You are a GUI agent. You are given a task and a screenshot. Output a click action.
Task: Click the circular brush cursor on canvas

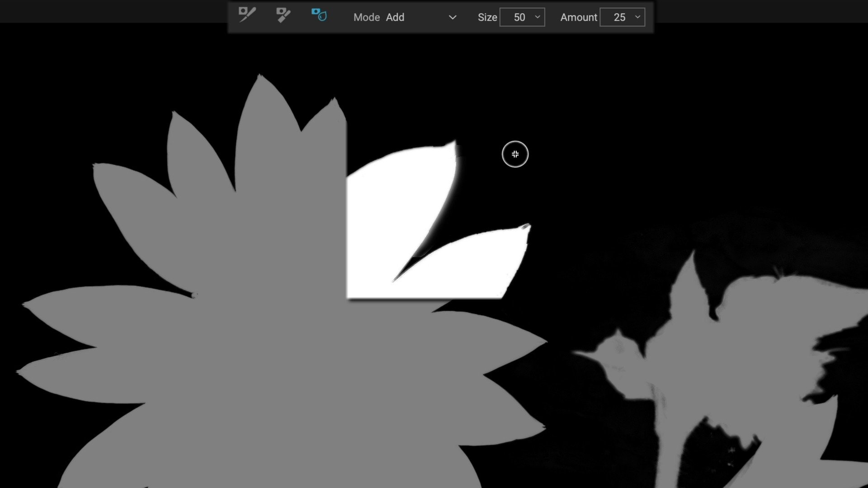[x=515, y=154]
